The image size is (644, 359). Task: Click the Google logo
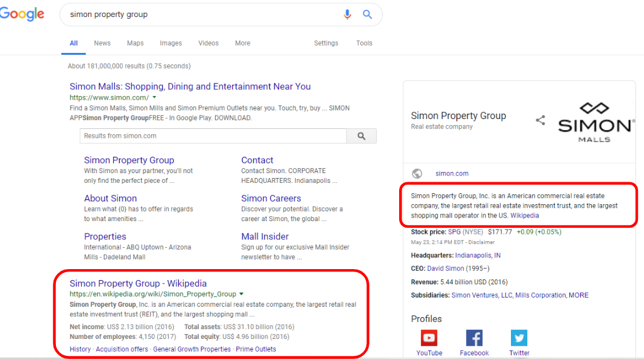coord(22,14)
